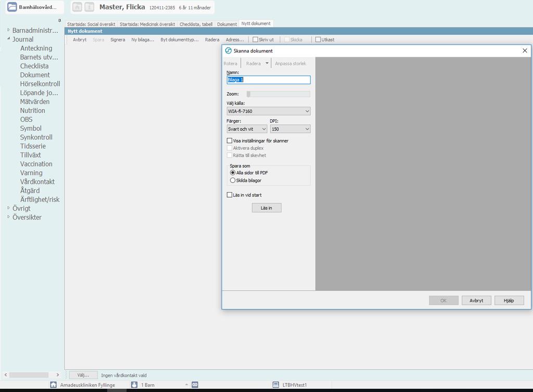The height and width of the screenshot is (392, 533).
Task: Click the glasses icon in the status bar
Action: click(x=195, y=385)
